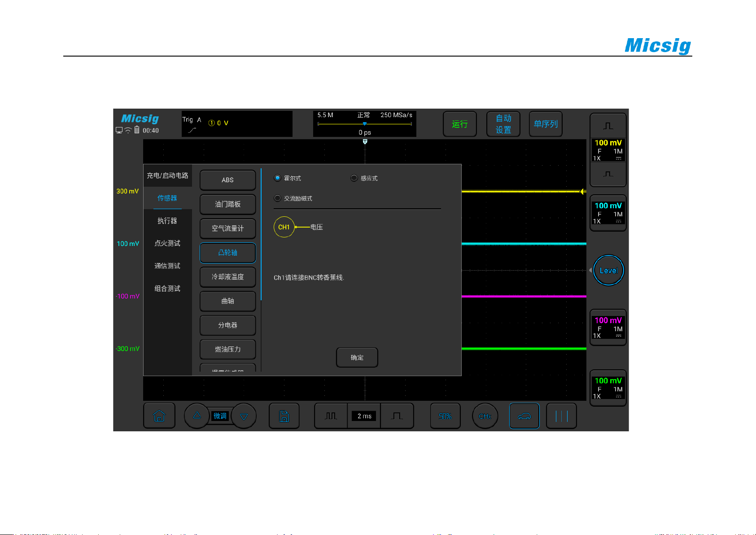The image size is (756, 535).
Task: Tap the CHx channel selector button
Action: [485, 416]
